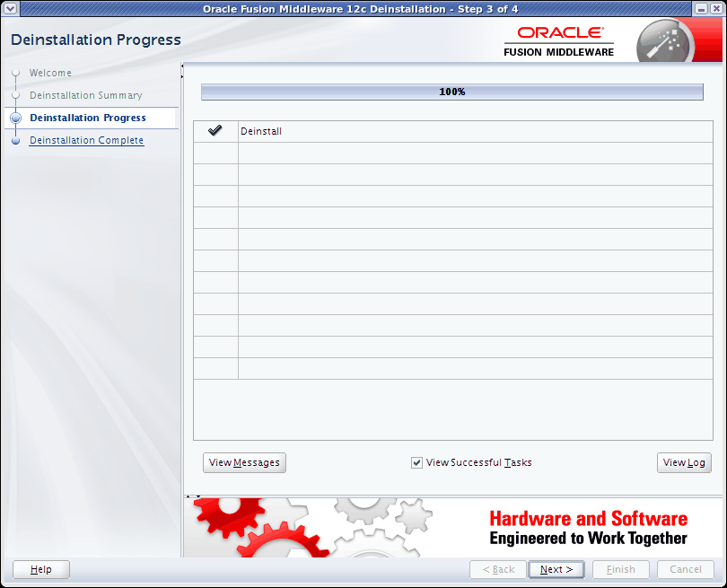Click the Next button
This screenshot has width=727, height=588.
(556, 569)
